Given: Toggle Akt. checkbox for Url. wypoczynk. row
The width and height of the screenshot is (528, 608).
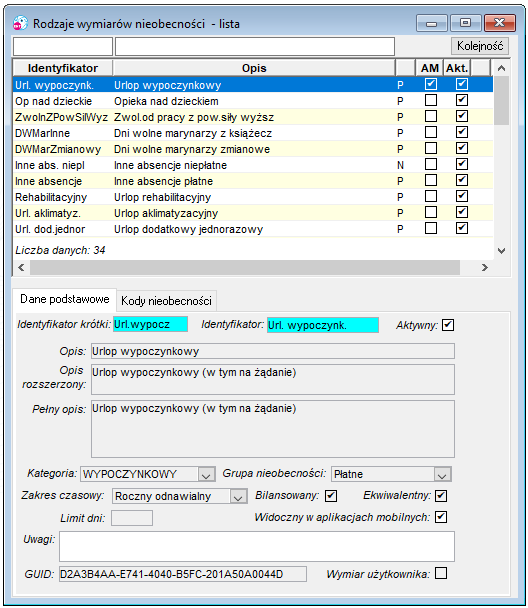Looking at the screenshot, I should 462,84.
